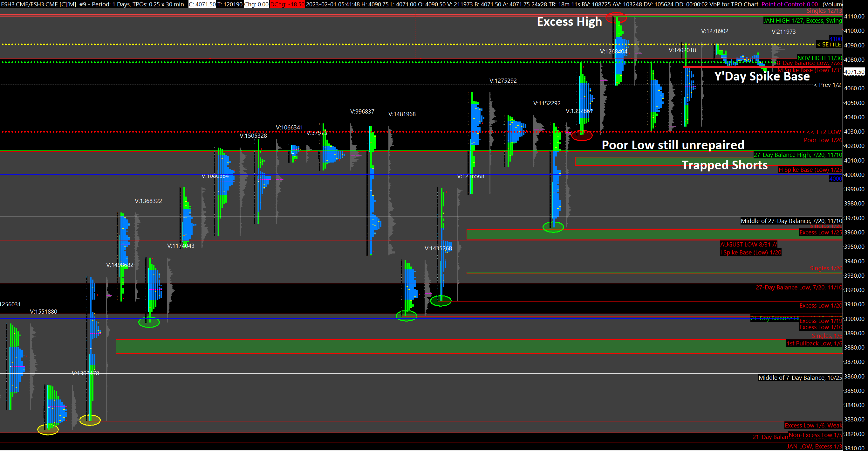This screenshot has height=451, width=868.
Task: Click the 'T+2 LOW' dotted line label
Action: pos(824,132)
